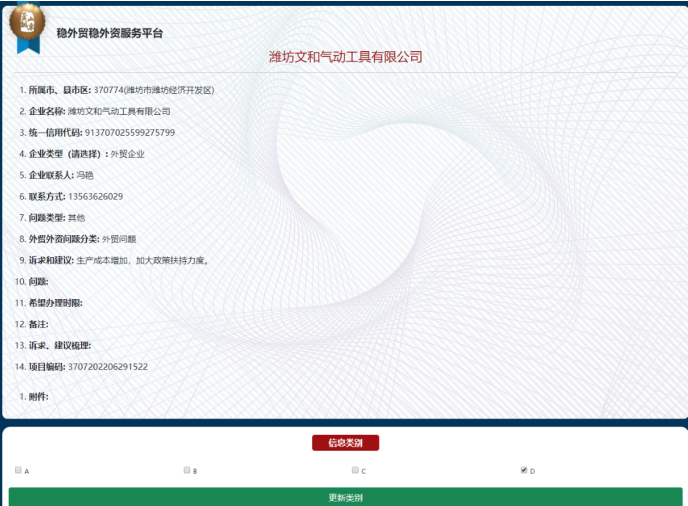Image resolution: width=688 pixels, height=506 pixels.
Task: Check the B category checkbox
Action: (187, 470)
